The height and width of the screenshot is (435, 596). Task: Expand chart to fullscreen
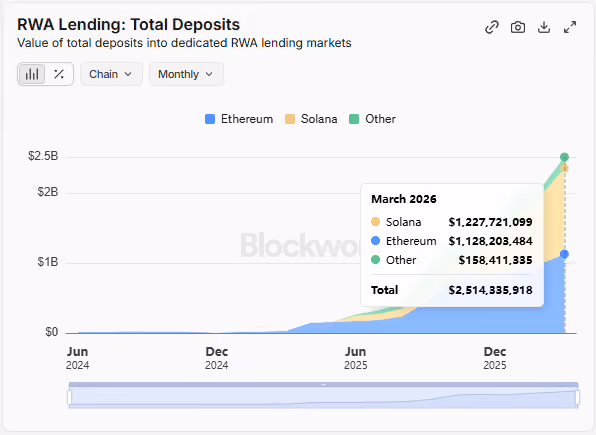(570, 27)
